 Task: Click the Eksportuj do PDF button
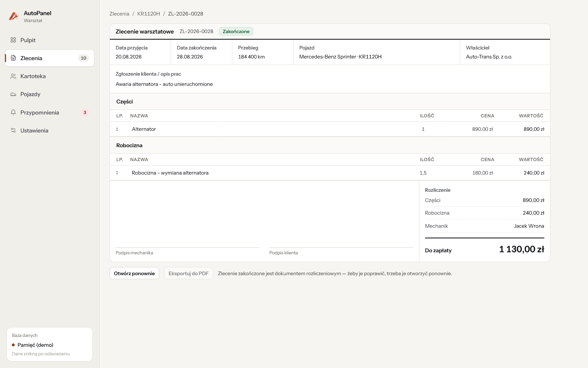click(189, 274)
